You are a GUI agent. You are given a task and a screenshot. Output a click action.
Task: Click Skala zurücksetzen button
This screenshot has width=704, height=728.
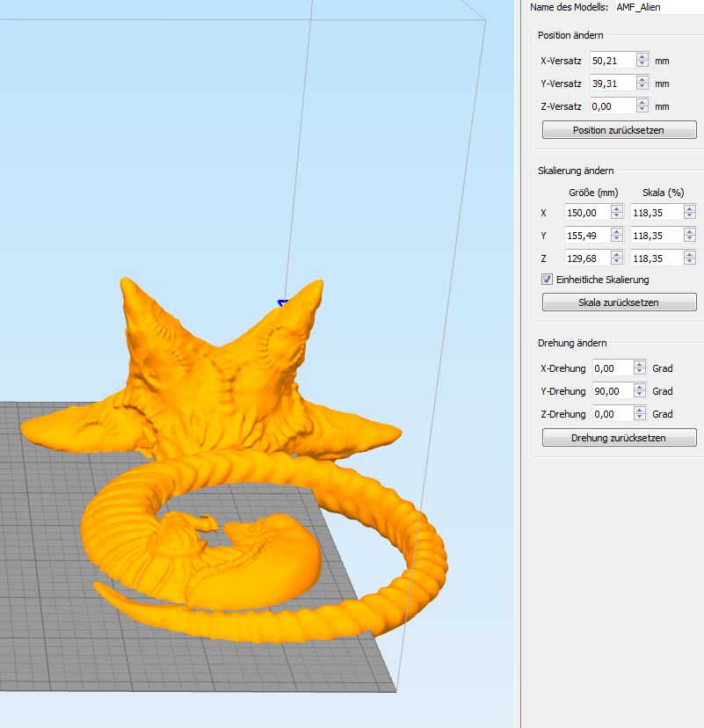point(619,302)
